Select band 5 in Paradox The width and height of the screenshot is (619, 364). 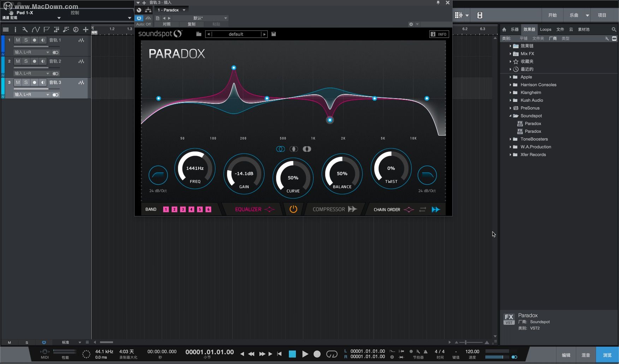pos(200,209)
